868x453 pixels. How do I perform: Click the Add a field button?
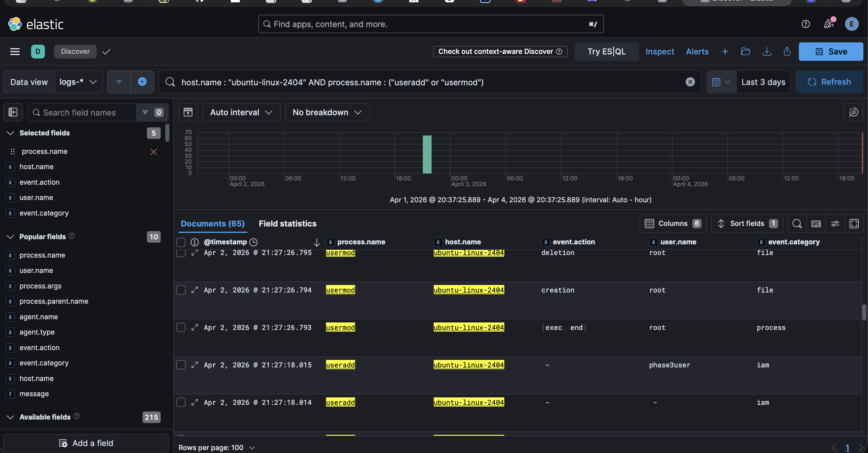86,443
